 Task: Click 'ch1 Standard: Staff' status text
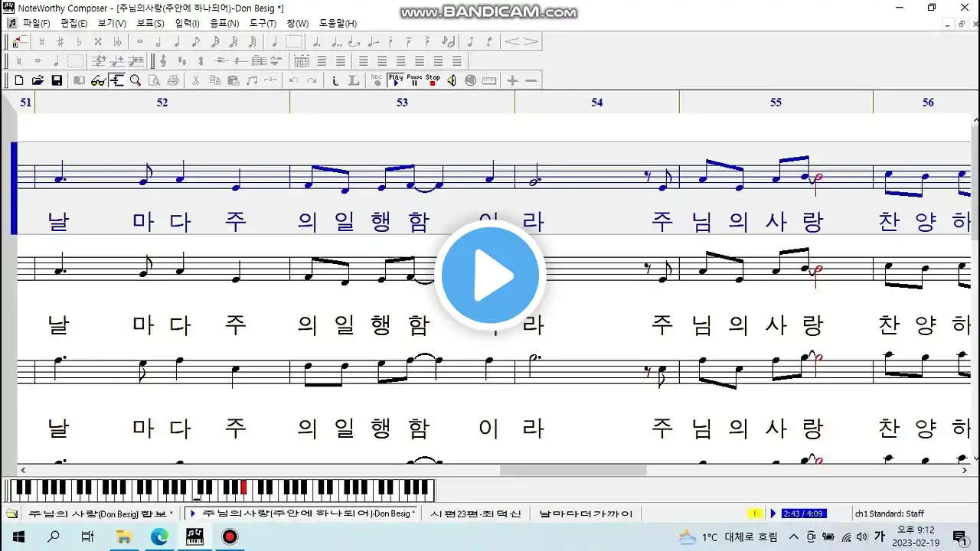point(890,514)
